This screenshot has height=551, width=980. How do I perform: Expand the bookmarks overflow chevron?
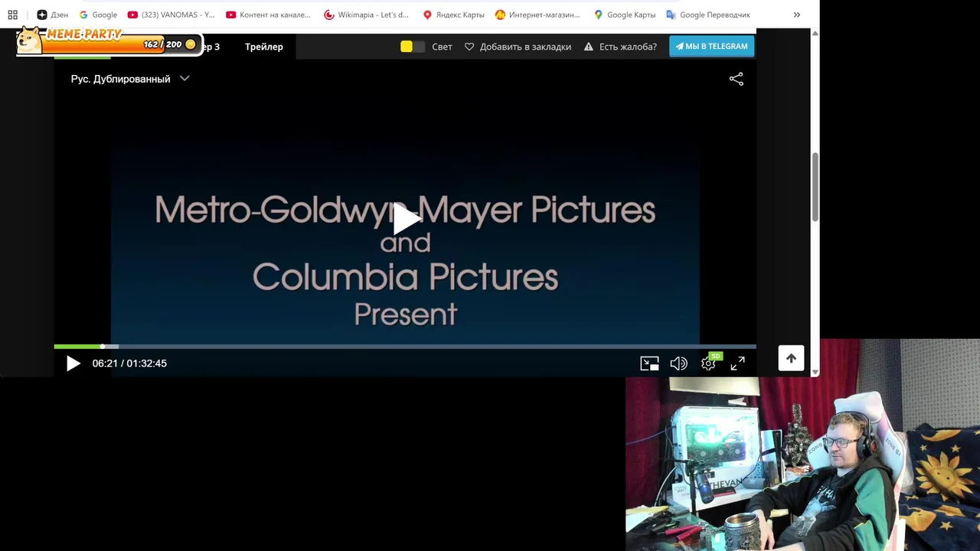coord(797,15)
